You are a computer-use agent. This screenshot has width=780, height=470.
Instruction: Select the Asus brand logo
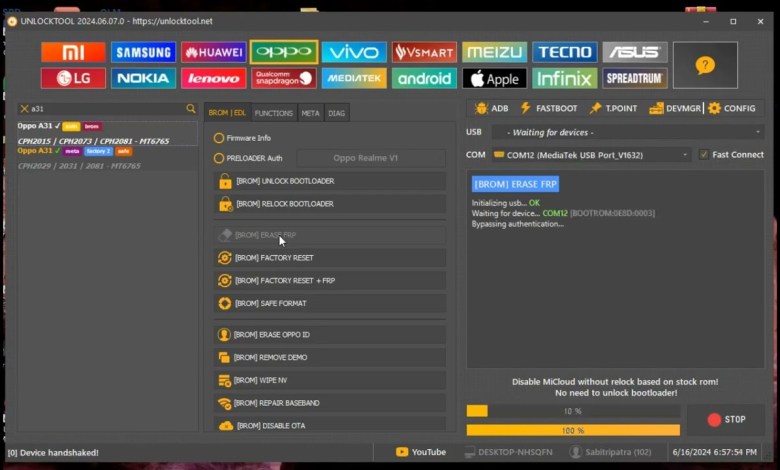pos(635,52)
